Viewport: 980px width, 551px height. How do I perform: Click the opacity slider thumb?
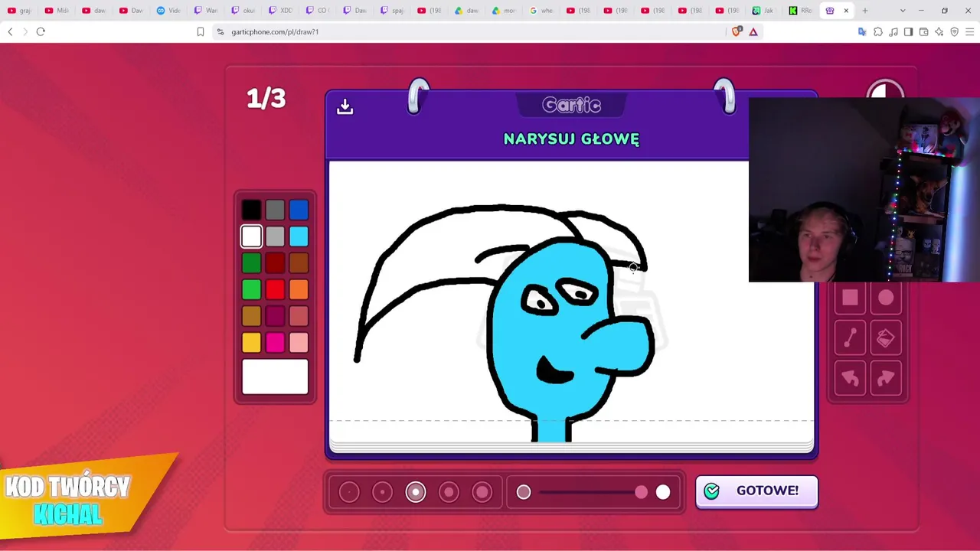coord(642,492)
